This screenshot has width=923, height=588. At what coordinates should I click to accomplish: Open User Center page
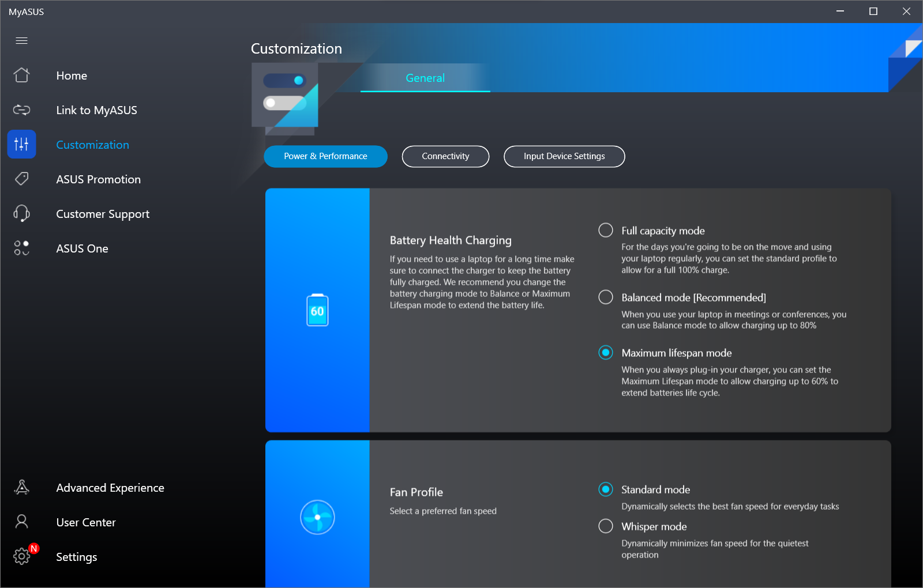coord(86,522)
